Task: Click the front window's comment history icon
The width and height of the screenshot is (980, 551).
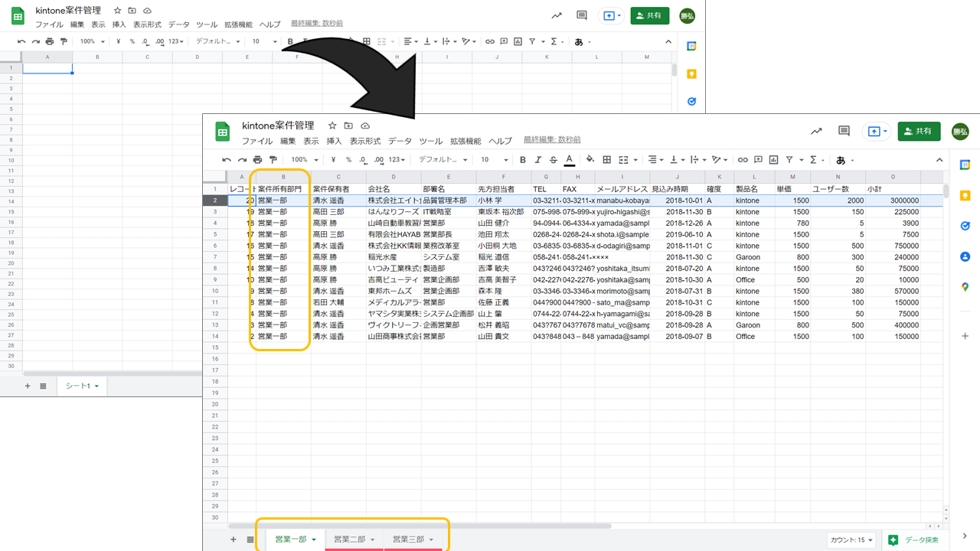Action: tap(844, 132)
